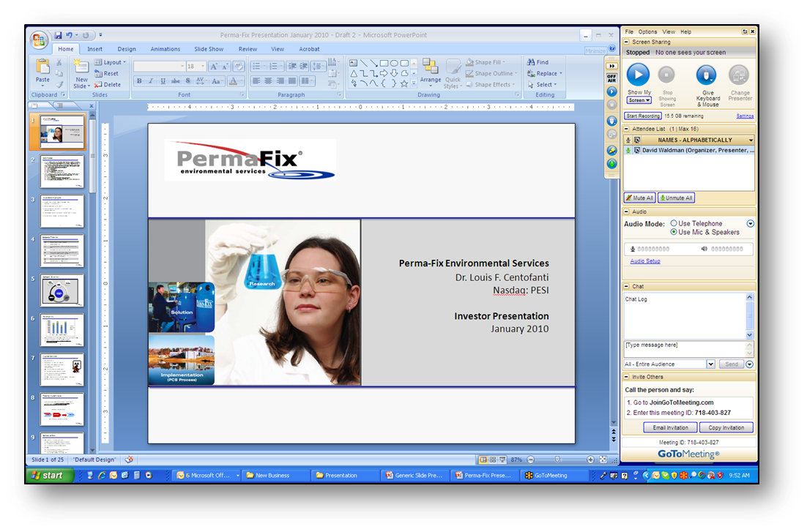This screenshot has height=532, width=807.
Task: Click the PowerPoint help icon
Action: tap(612, 49)
